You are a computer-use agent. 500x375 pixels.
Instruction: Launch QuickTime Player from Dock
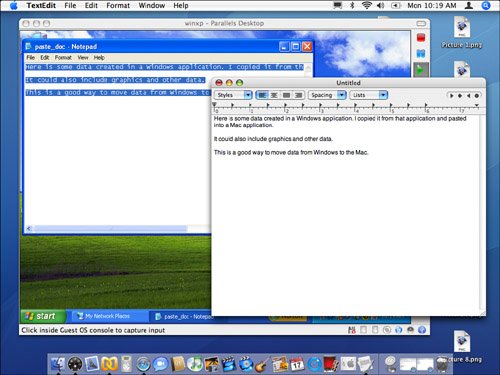pos(314,364)
